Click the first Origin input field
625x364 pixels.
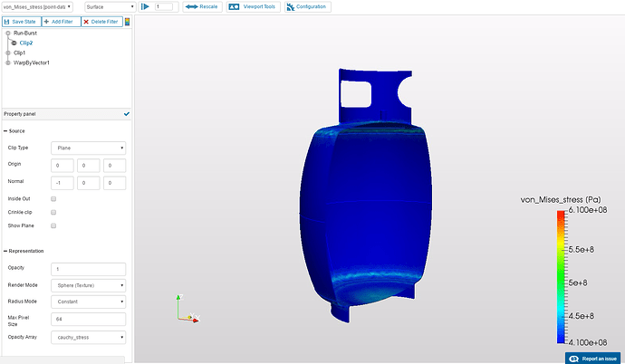pos(62,166)
